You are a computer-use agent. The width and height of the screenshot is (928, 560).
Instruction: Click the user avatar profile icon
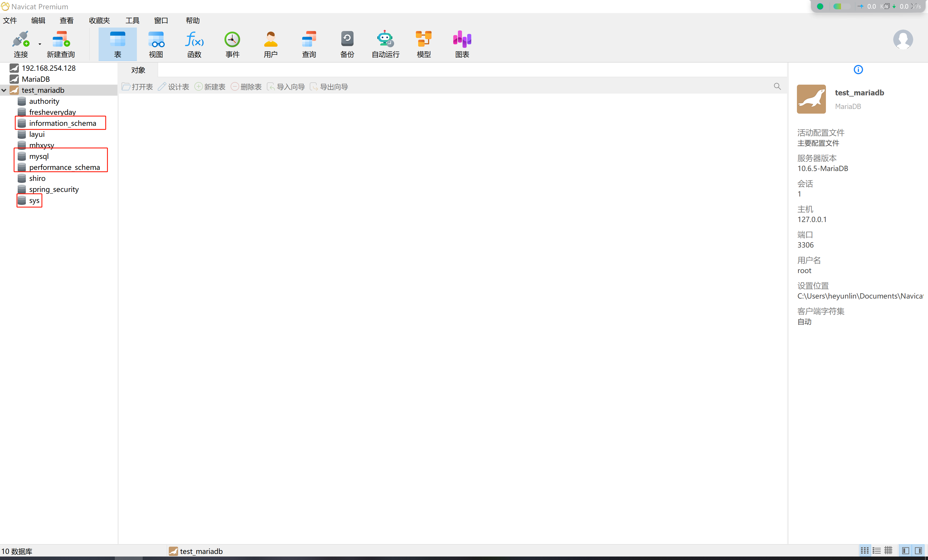903,39
